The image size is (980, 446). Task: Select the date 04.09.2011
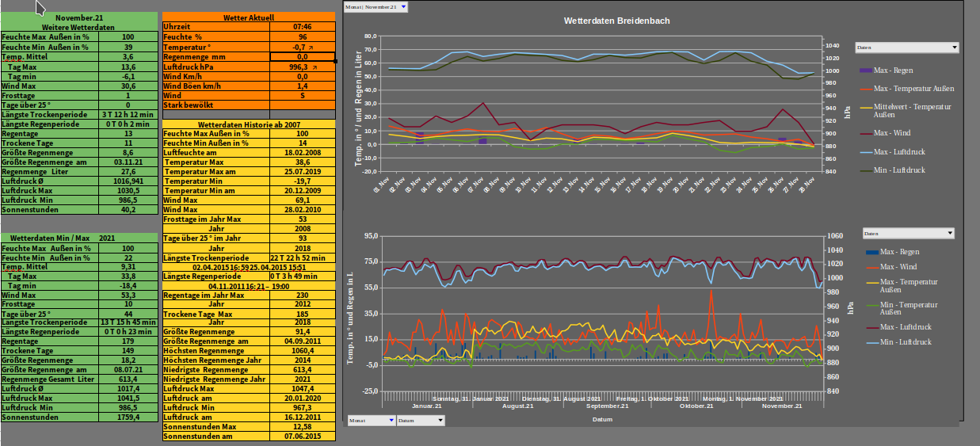[303, 341]
